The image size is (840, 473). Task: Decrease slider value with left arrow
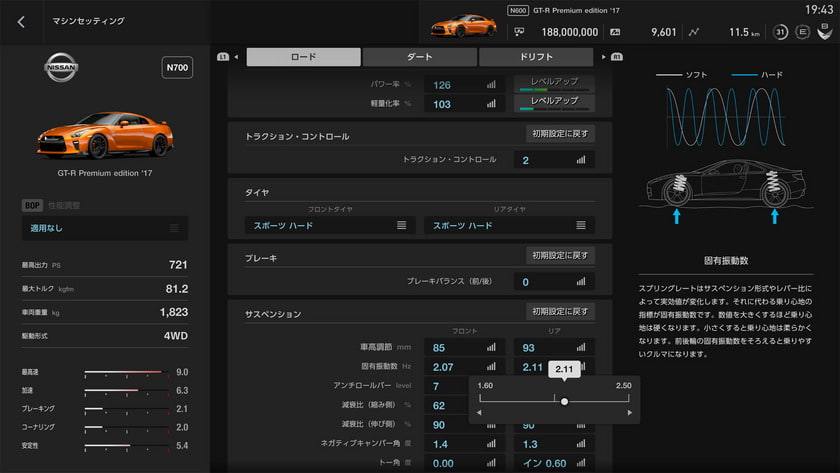pos(479,412)
